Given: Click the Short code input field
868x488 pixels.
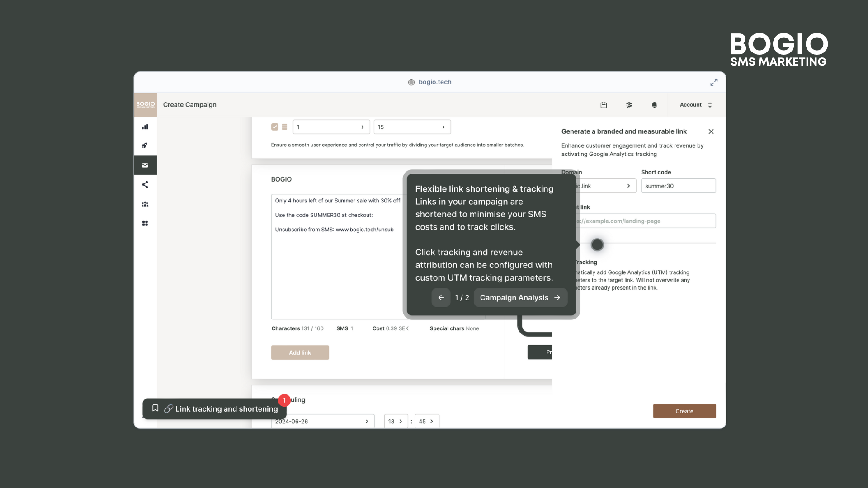Looking at the screenshot, I should click(x=678, y=186).
